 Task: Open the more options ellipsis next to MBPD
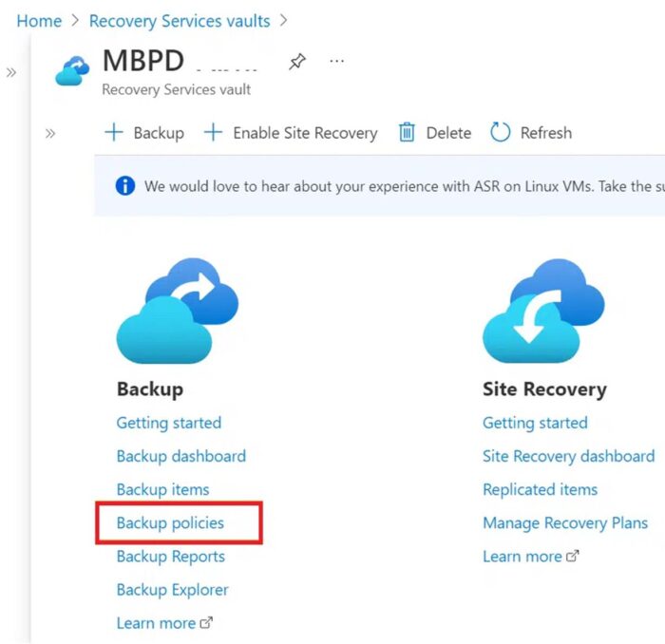click(336, 61)
